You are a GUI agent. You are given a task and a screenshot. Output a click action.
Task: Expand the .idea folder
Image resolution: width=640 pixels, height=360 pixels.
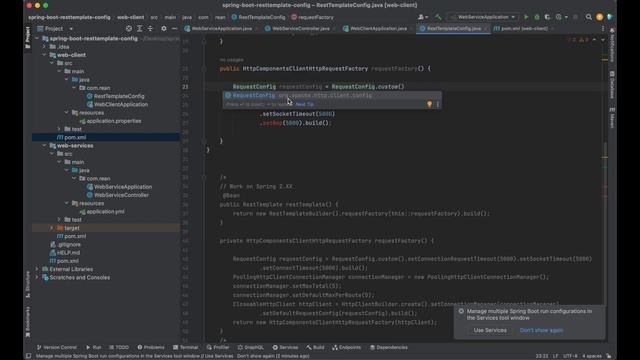[x=44, y=47]
